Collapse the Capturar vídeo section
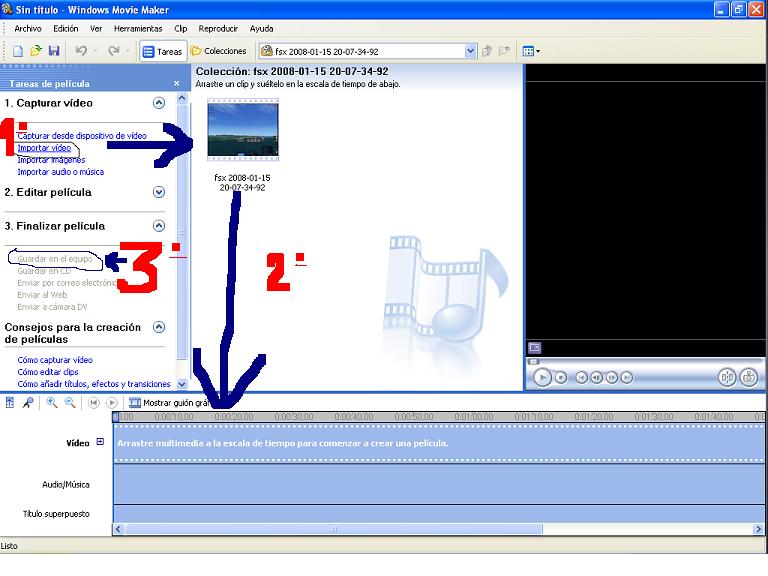 click(159, 103)
